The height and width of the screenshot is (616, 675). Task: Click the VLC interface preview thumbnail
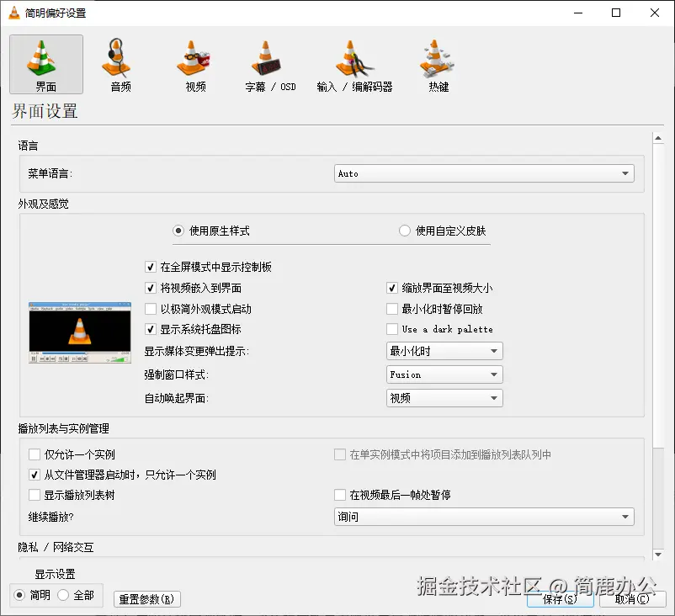[x=80, y=332]
